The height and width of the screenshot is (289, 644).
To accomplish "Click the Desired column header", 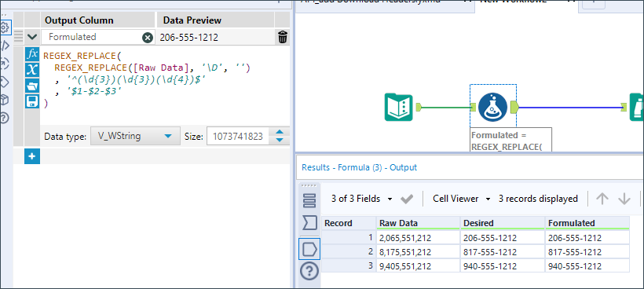I will click(x=503, y=223).
